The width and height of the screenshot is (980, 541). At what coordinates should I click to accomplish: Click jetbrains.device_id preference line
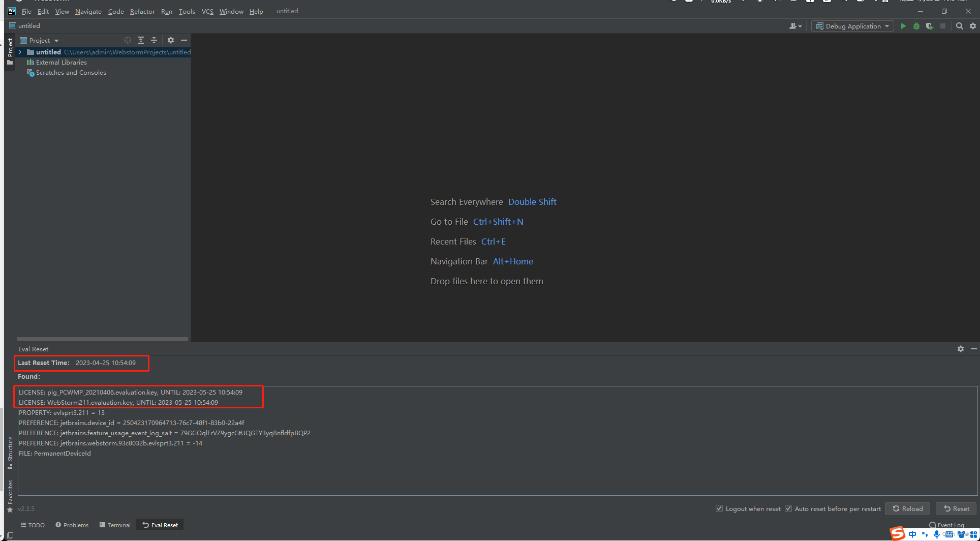131,423
